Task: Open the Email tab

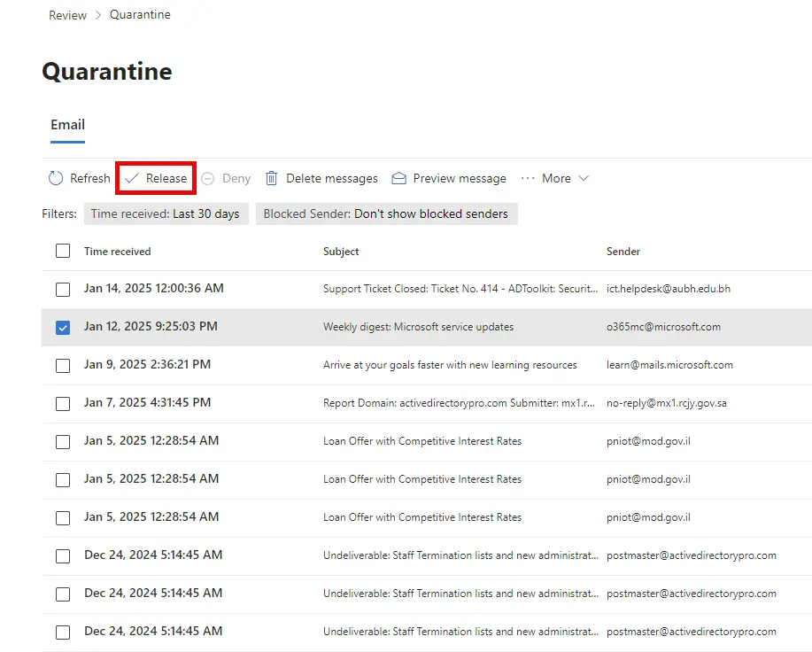Action: (68, 125)
